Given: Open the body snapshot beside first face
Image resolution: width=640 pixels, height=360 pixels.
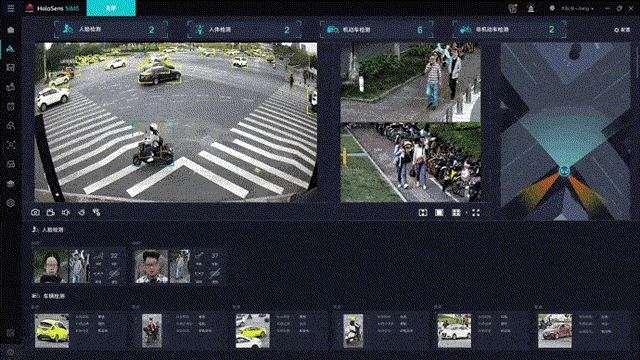Looking at the screenshot, I should tap(79, 267).
